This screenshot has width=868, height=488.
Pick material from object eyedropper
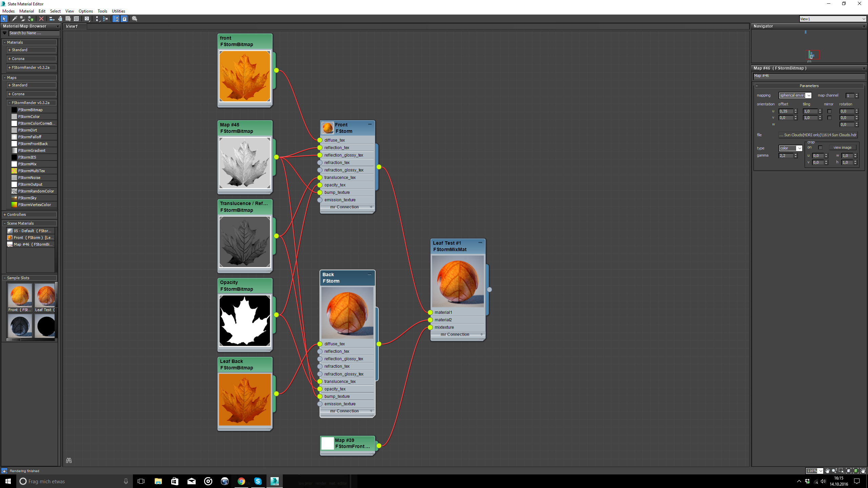pos(15,19)
